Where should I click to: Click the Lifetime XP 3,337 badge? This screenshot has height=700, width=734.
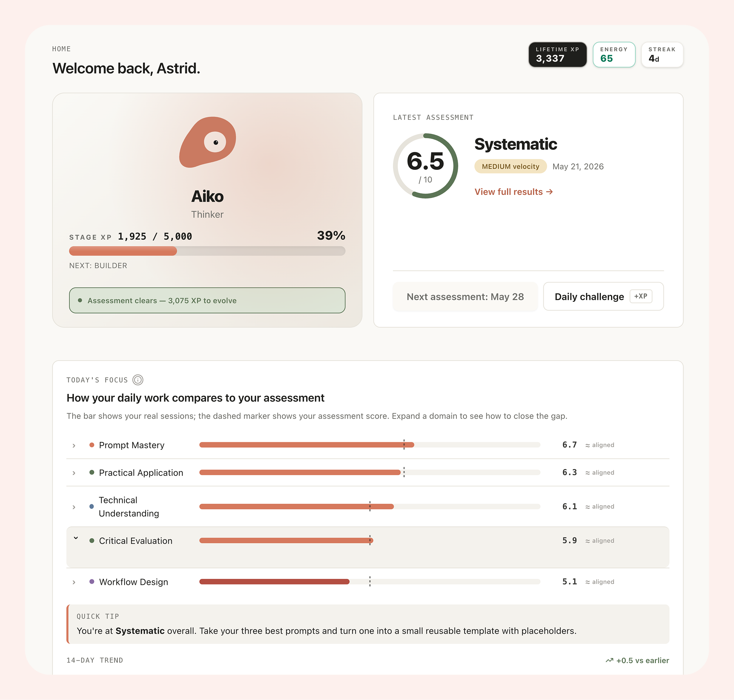coord(558,55)
